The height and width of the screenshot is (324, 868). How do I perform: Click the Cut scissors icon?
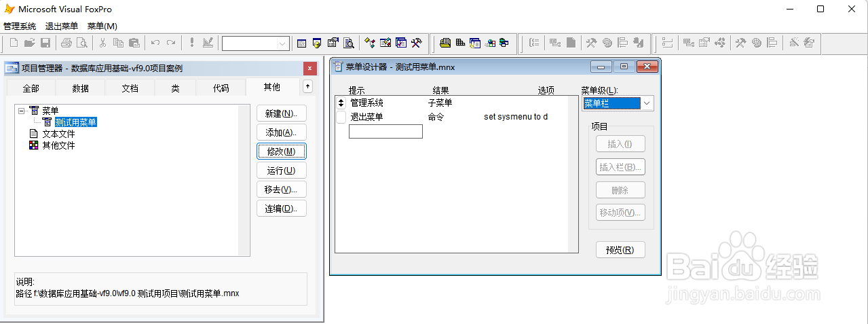[102, 43]
